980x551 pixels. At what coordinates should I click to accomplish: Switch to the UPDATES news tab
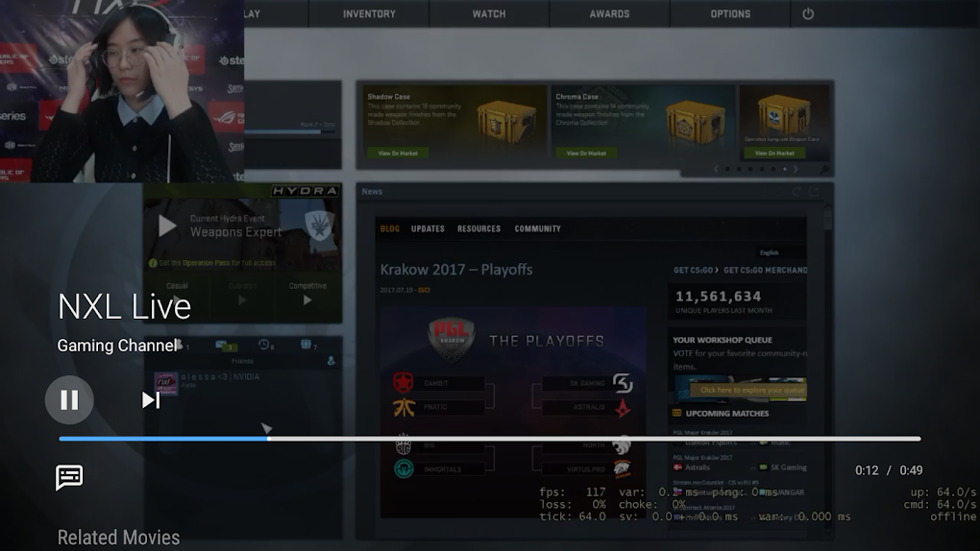(428, 228)
